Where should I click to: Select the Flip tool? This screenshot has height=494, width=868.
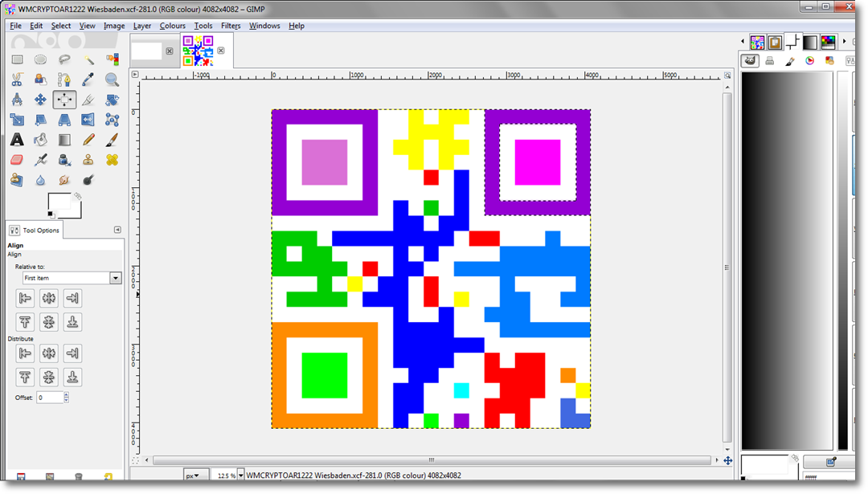(x=88, y=120)
